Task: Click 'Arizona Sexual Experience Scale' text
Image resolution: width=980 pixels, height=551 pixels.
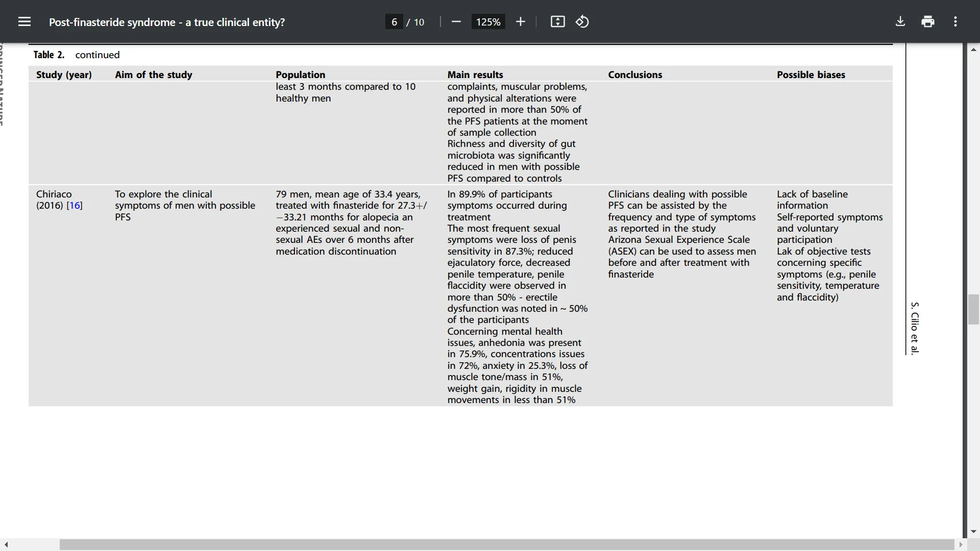Action: [x=679, y=239]
